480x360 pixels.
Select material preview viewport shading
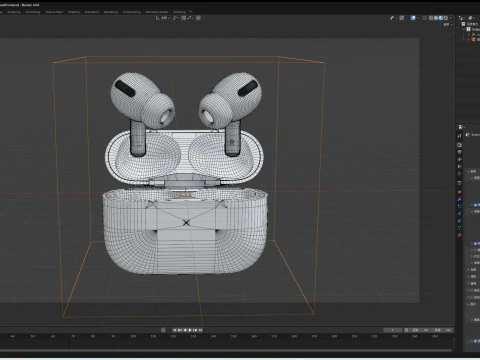pyautogui.click(x=441, y=18)
